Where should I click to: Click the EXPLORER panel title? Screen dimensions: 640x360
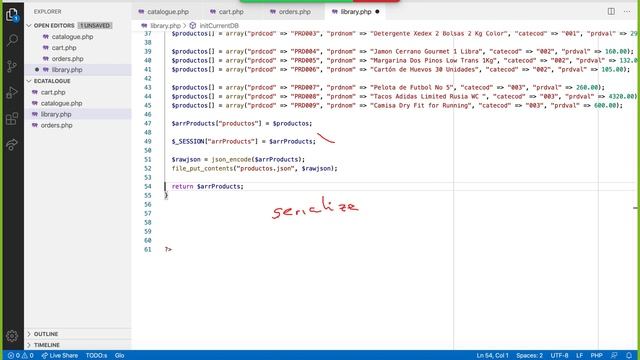47,12
